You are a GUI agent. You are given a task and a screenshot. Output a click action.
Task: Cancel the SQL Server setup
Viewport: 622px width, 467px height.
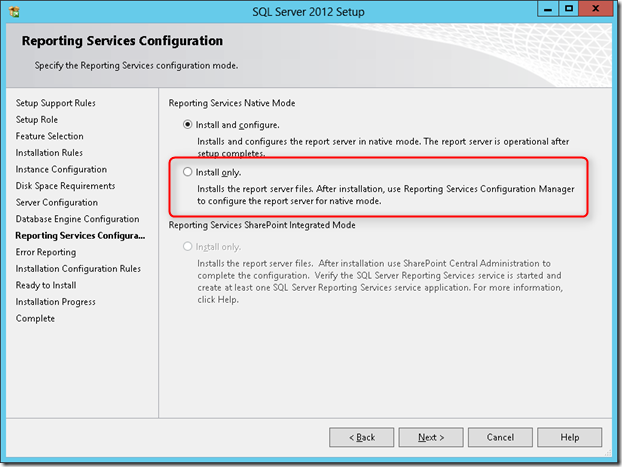click(500, 437)
